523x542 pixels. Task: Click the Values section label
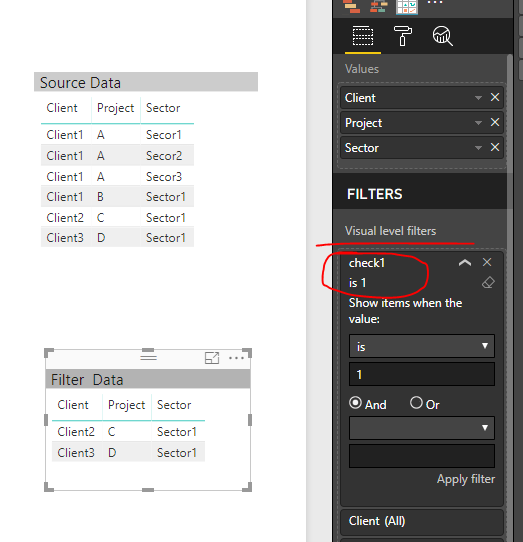pos(362,69)
